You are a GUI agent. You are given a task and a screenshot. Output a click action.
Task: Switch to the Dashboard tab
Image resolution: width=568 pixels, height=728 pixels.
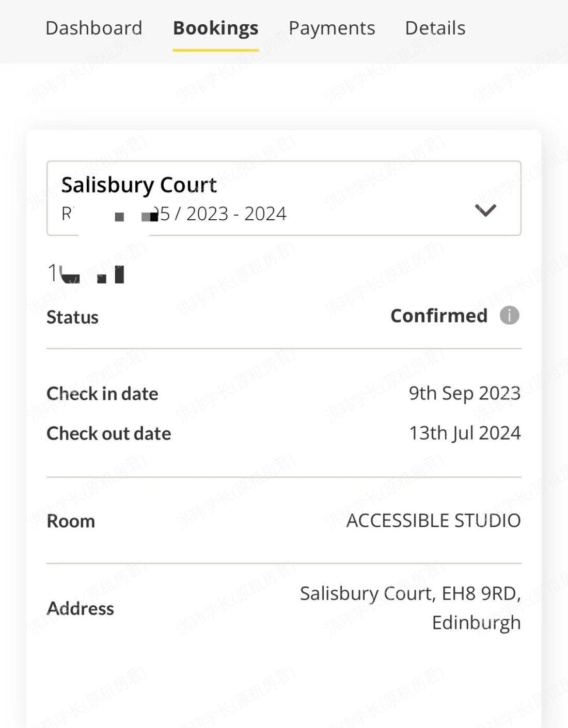tap(93, 28)
